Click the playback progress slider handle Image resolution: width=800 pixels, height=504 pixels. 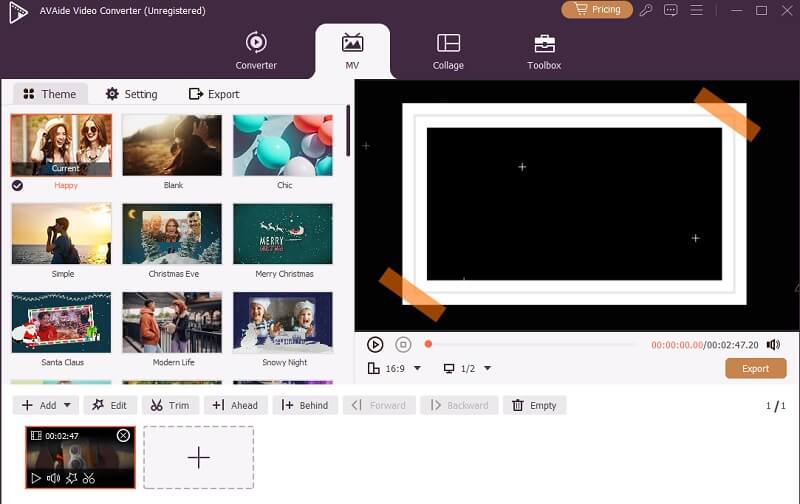point(428,344)
